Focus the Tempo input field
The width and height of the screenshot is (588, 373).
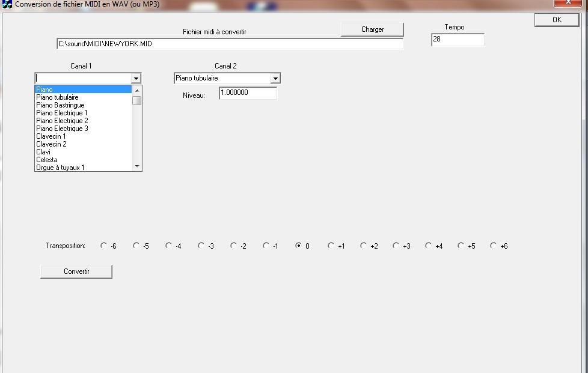(458, 39)
